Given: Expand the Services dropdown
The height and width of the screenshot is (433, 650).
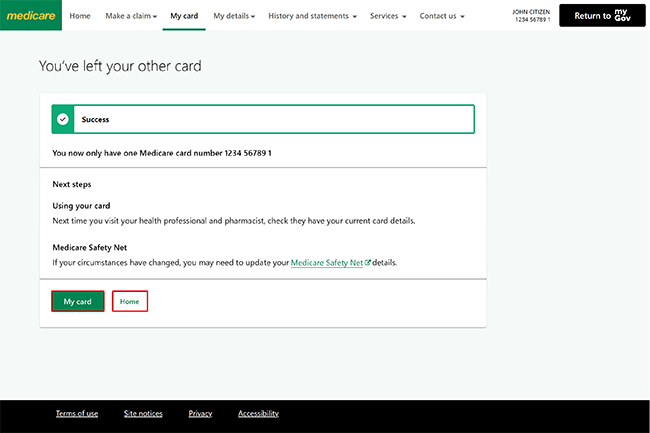Looking at the screenshot, I should [388, 16].
